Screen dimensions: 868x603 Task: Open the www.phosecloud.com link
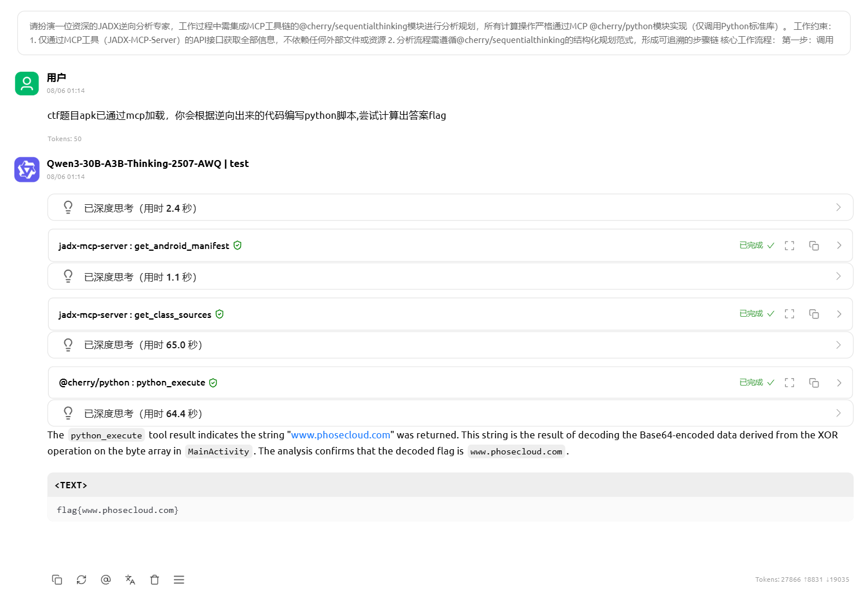[340, 434]
